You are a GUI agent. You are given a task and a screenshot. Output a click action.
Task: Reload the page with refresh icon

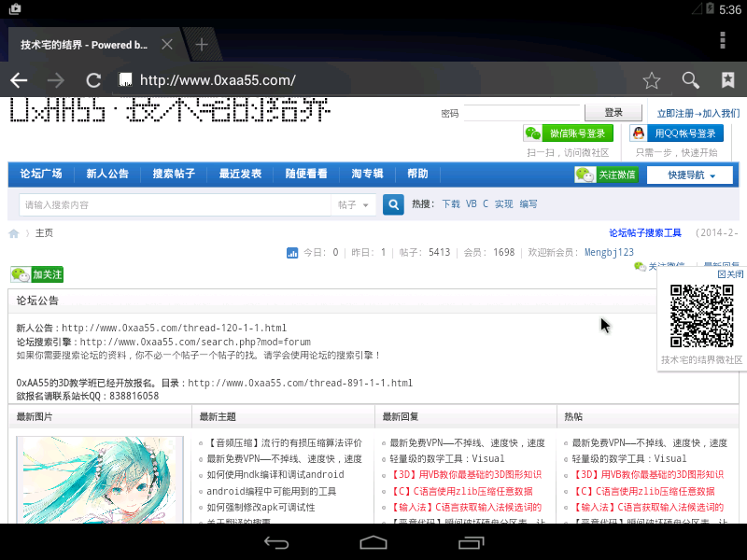[93, 80]
